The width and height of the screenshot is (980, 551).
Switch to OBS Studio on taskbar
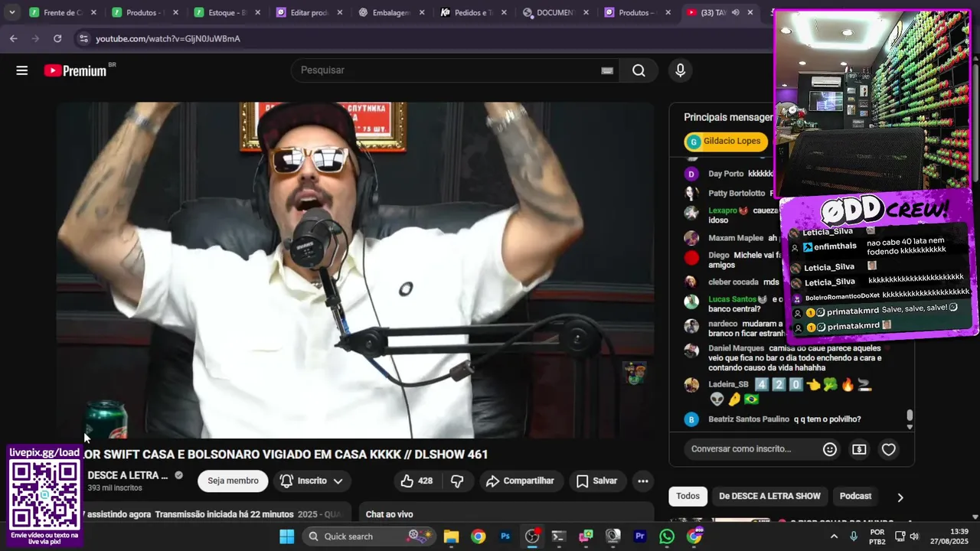point(532,536)
